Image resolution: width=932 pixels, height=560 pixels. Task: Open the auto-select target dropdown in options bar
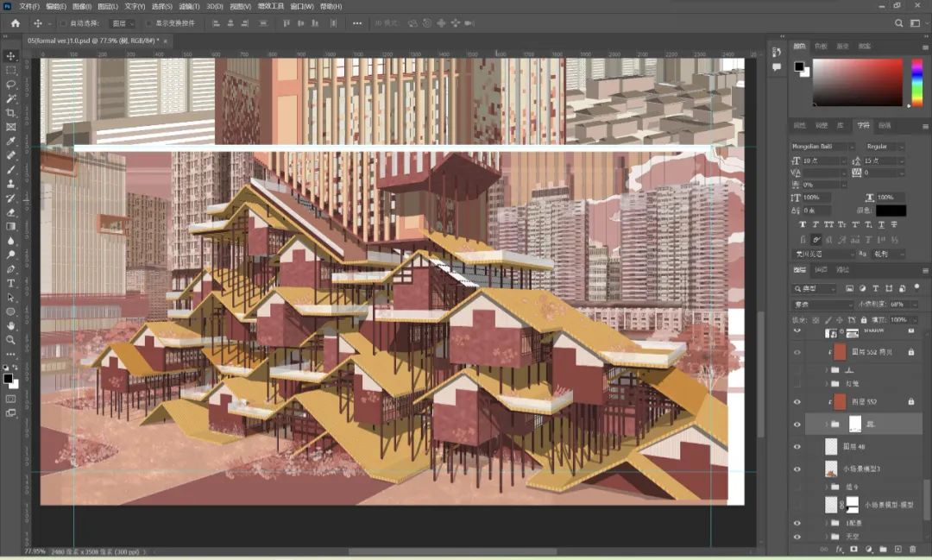[x=123, y=23]
